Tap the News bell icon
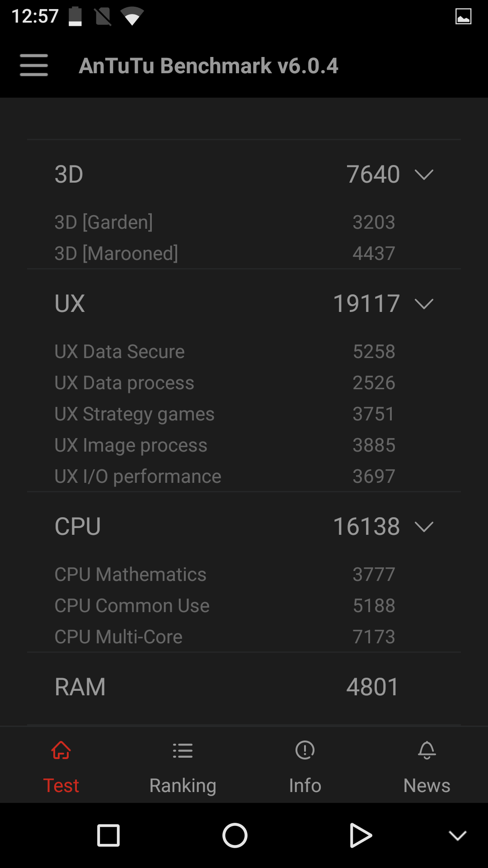This screenshot has width=488, height=868. (427, 750)
